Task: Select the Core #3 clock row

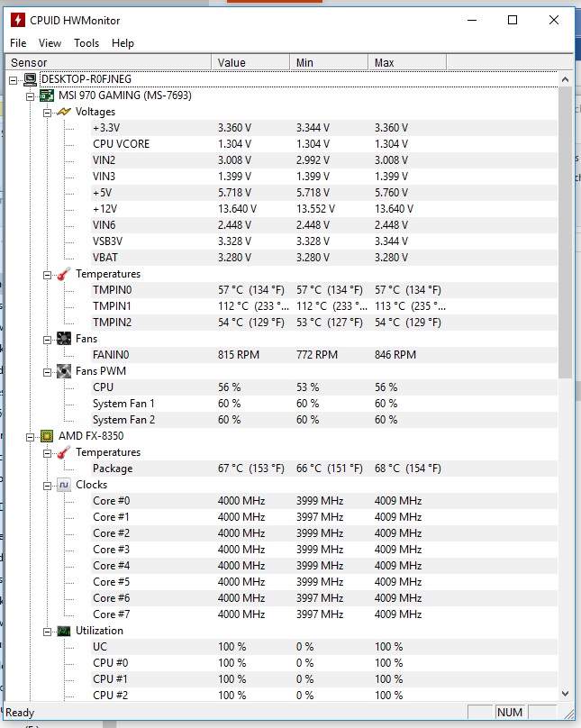Action: 324,550
